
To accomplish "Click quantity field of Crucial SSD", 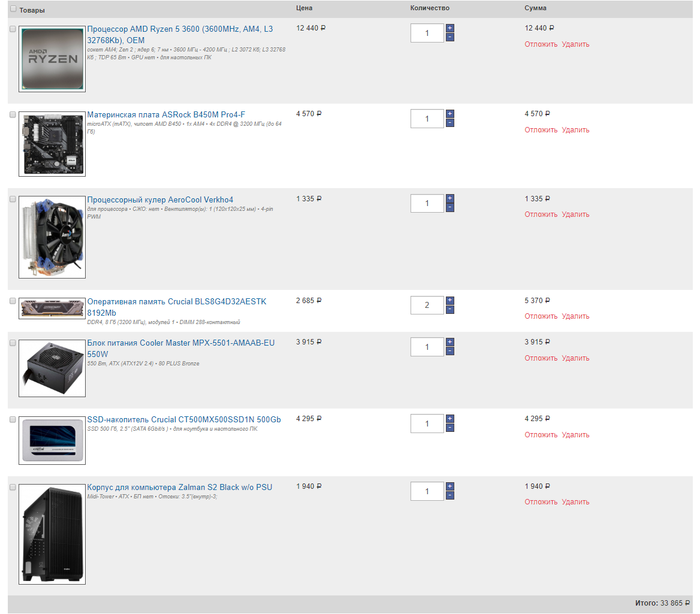I will coord(427,424).
